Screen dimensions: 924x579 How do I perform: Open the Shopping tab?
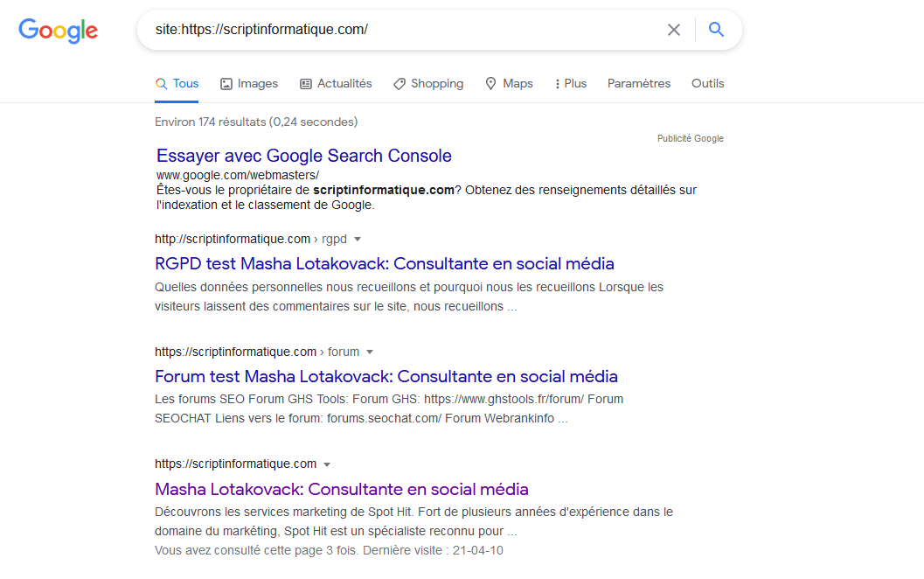pyautogui.click(x=428, y=84)
